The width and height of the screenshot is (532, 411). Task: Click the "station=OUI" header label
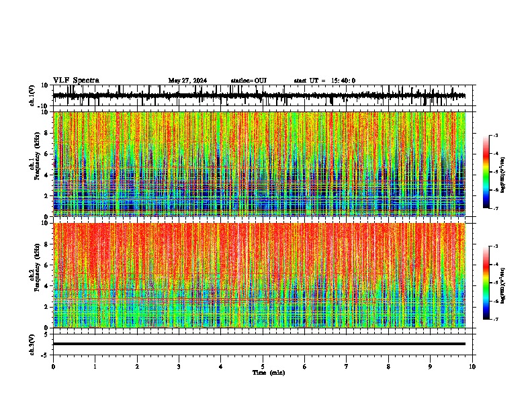point(249,81)
